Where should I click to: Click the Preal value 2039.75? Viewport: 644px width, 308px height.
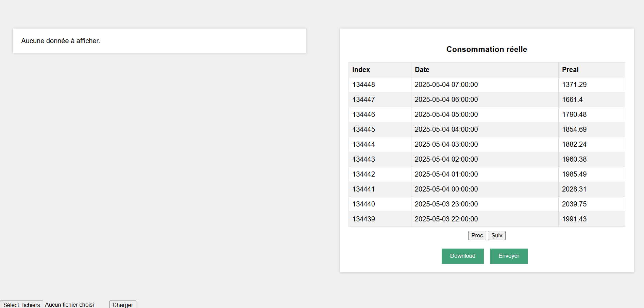[574, 204]
